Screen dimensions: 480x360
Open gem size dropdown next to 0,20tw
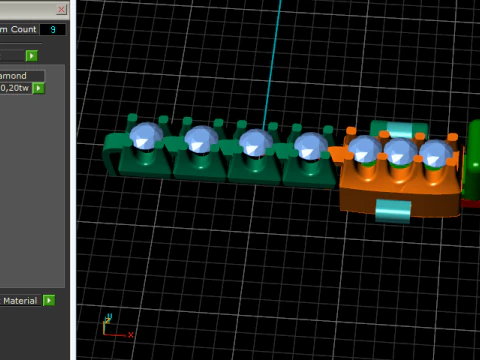pos(39,88)
